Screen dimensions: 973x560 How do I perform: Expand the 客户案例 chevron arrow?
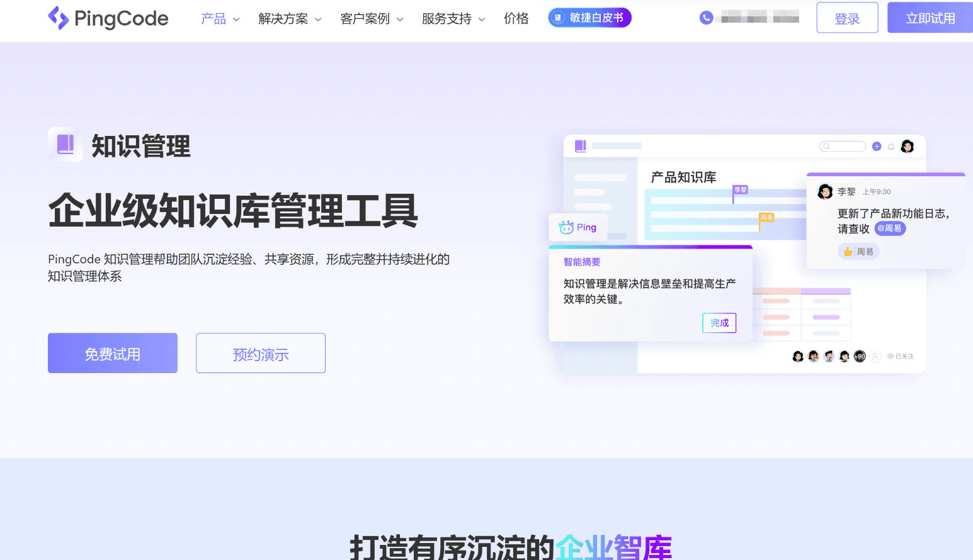pyautogui.click(x=400, y=20)
